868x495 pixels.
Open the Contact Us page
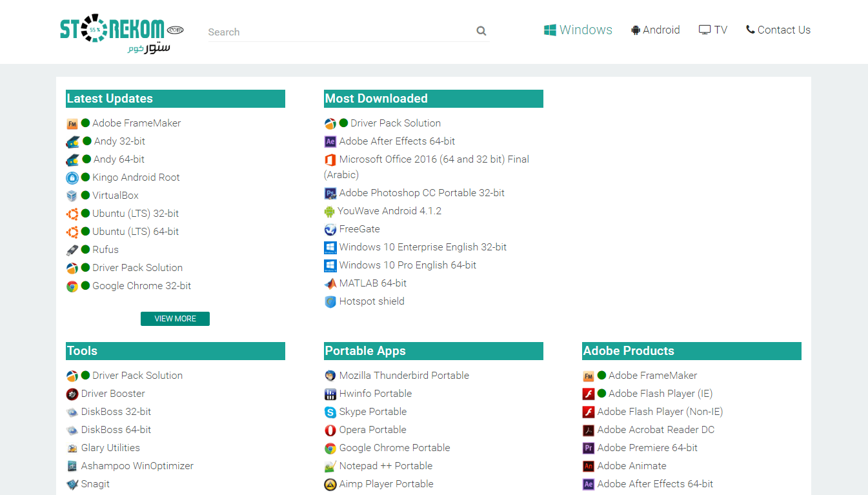(x=778, y=30)
